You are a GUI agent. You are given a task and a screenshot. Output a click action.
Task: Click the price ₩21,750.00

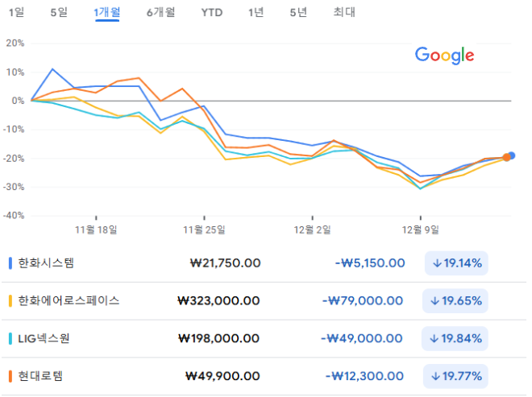coord(225,263)
